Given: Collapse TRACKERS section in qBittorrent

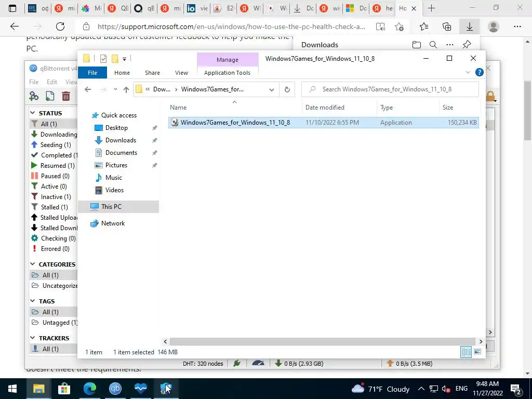Looking at the screenshot, I should (33, 338).
